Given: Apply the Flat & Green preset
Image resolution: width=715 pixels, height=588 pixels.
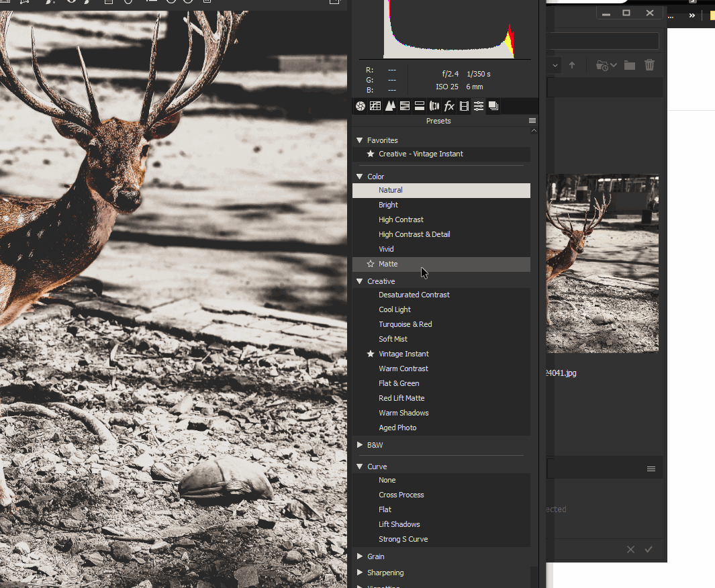Looking at the screenshot, I should [x=441, y=383].
